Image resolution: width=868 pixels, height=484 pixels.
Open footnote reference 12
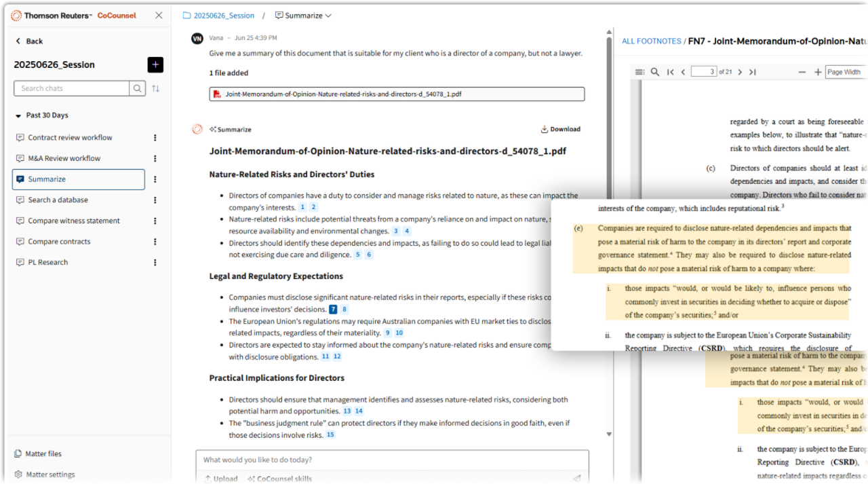[337, 357]
